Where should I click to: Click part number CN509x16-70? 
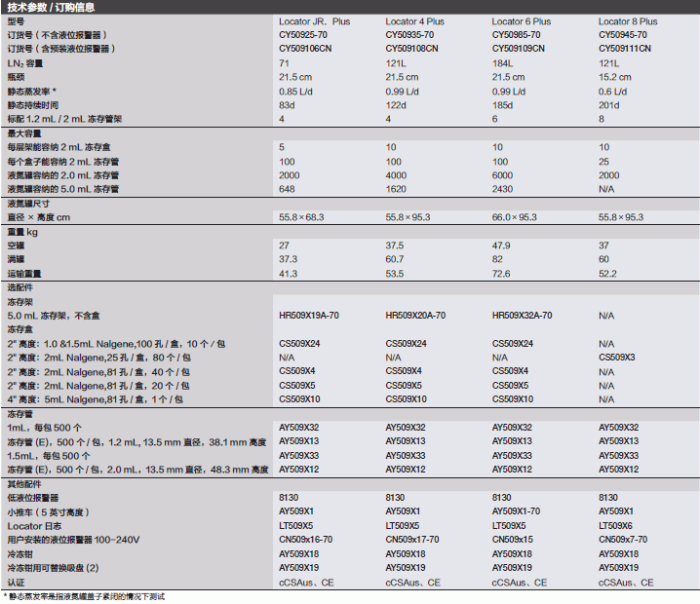point(305,540)
